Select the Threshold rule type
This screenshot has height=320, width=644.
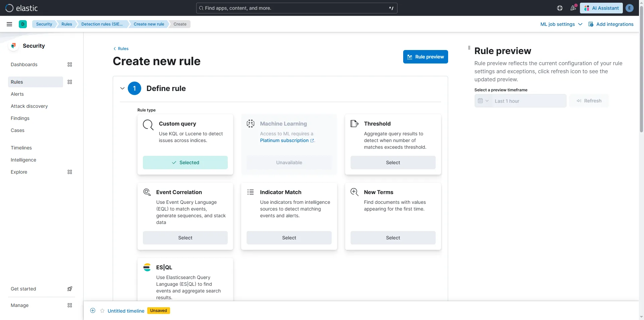[x=393, y=163]
